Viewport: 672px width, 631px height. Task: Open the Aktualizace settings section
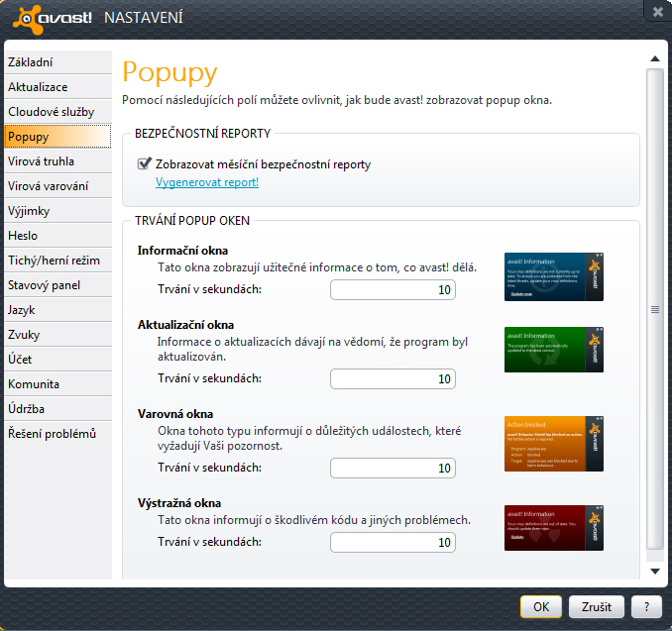coord(57,87)
